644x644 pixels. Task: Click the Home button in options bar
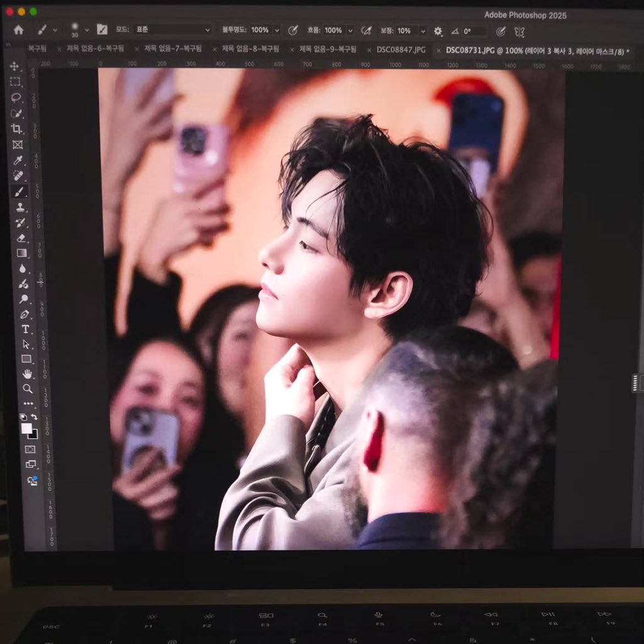[x=18, y=30]
